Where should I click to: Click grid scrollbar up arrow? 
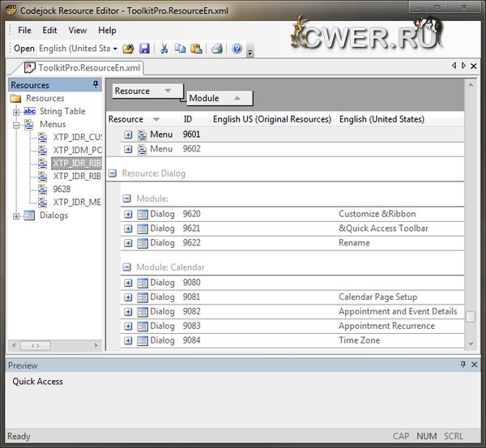471,84
